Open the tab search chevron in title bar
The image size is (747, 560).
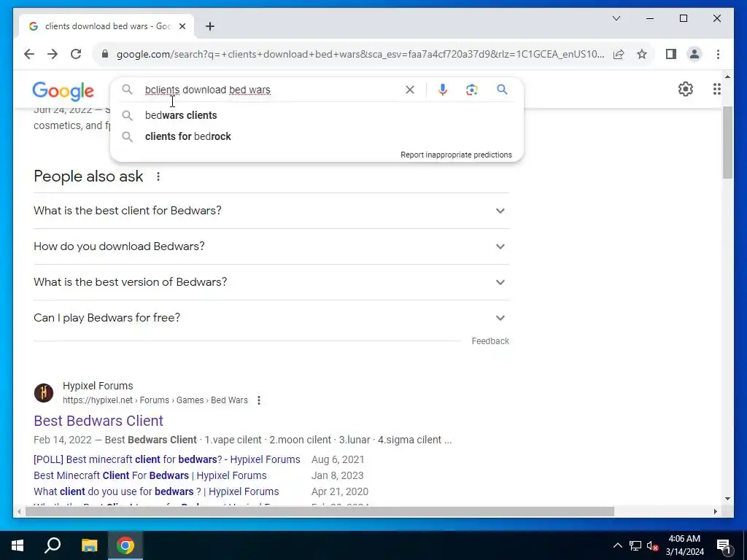pyautogui.click(x=616, y=18)
